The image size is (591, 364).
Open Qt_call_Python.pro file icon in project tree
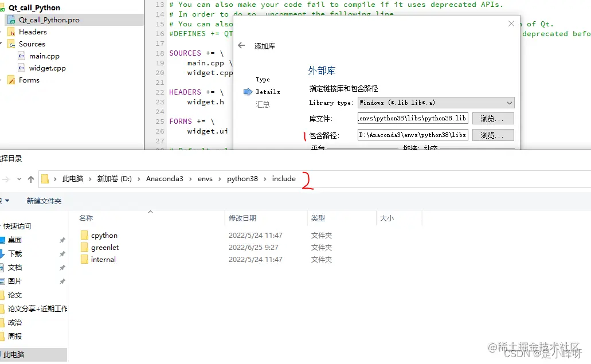tap(11, 20)
